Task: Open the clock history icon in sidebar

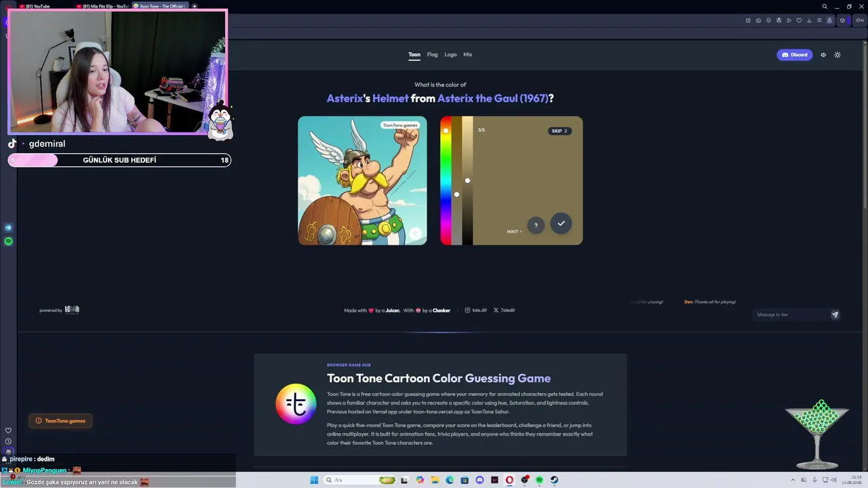Action: click(x=8, y=441)
